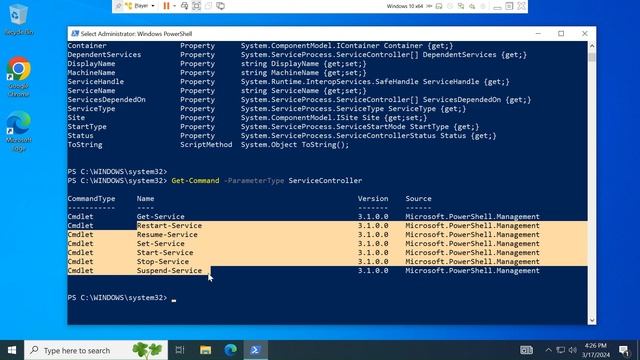Click the ToString ScriptMethod row
Screen dimensions: 640x360
(208, 144)
